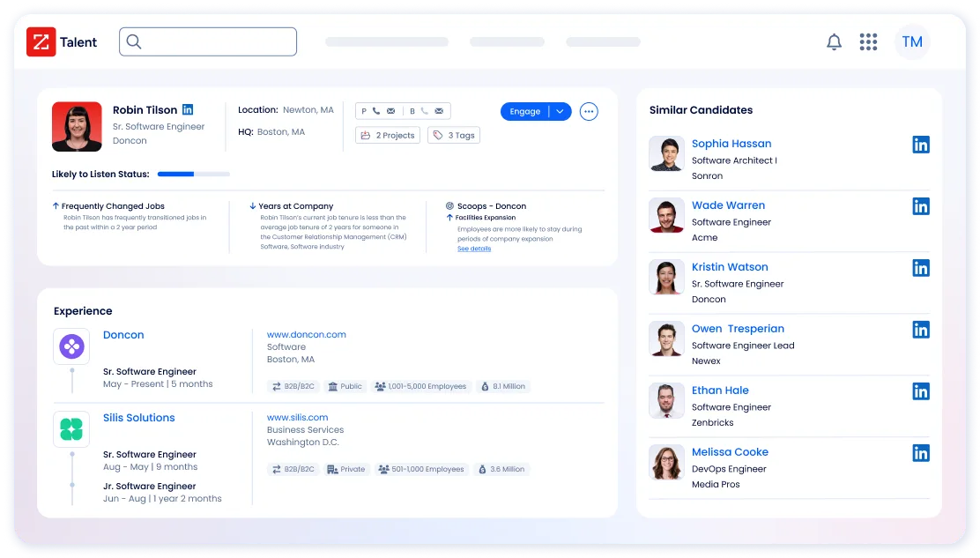Click the Years at Company heading
Screen dimensions: 980x558
coord(295,206)
